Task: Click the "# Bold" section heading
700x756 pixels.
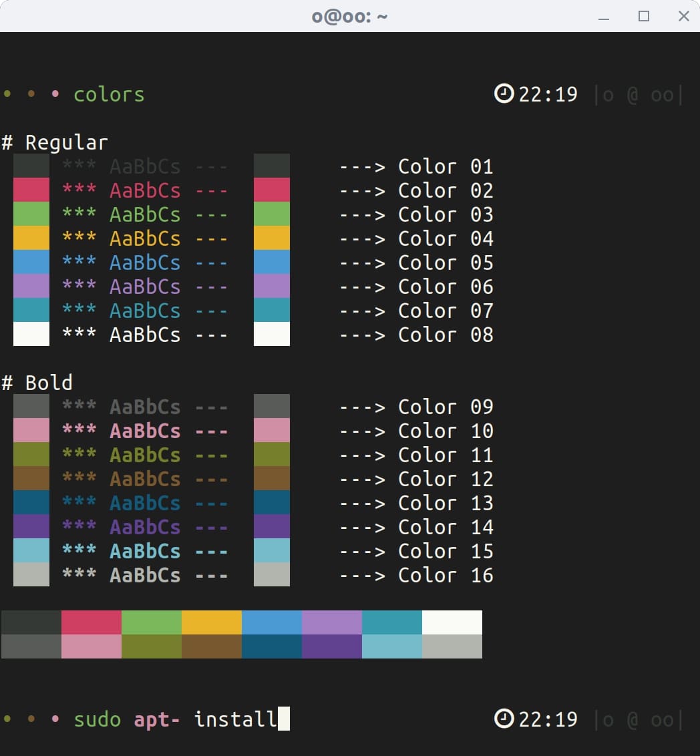Action: click(x=37, y=383)
